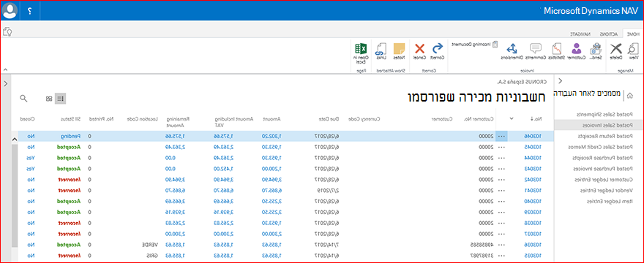Open the help question mark menu
The width and height of the screenshot is (644, 263).
tap(29, 11)
